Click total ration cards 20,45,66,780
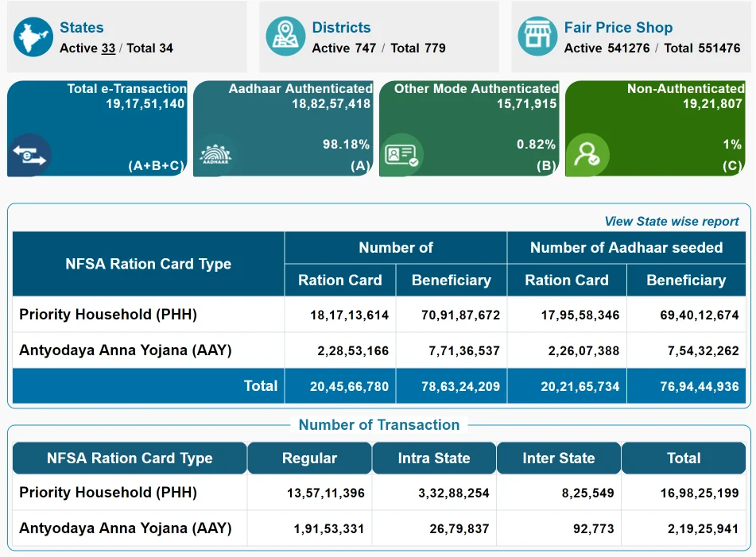 point(349,386)
